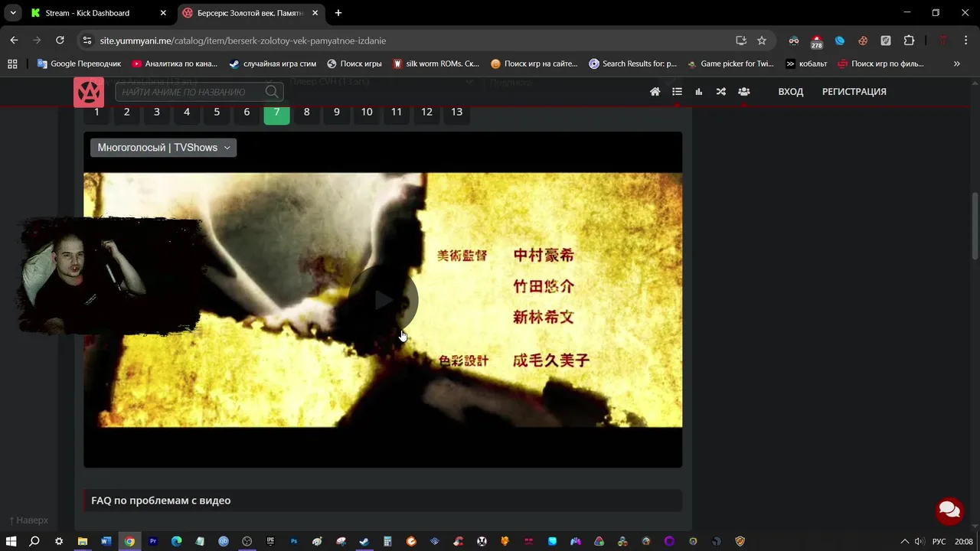Open Epic Games launcher in taskbar
The height and width of the screenshot is (551, 980).
point(270,542)
